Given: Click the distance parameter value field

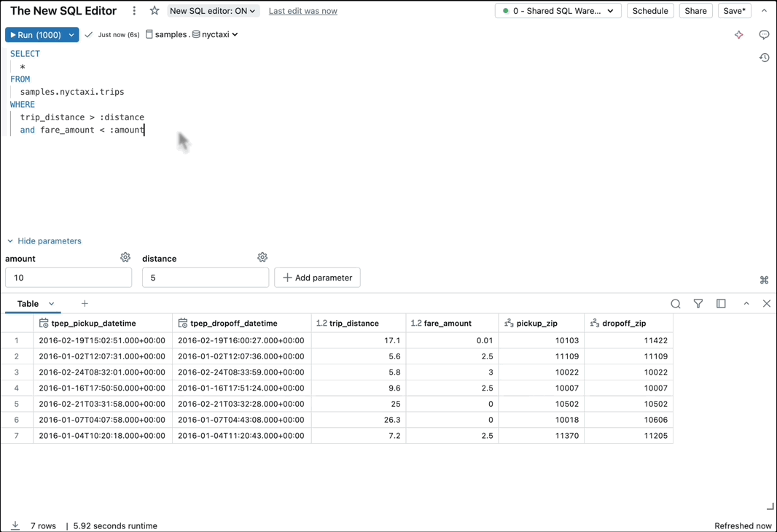Looking at the screenshot, I should pyautogui.click(x=205, y=278).
